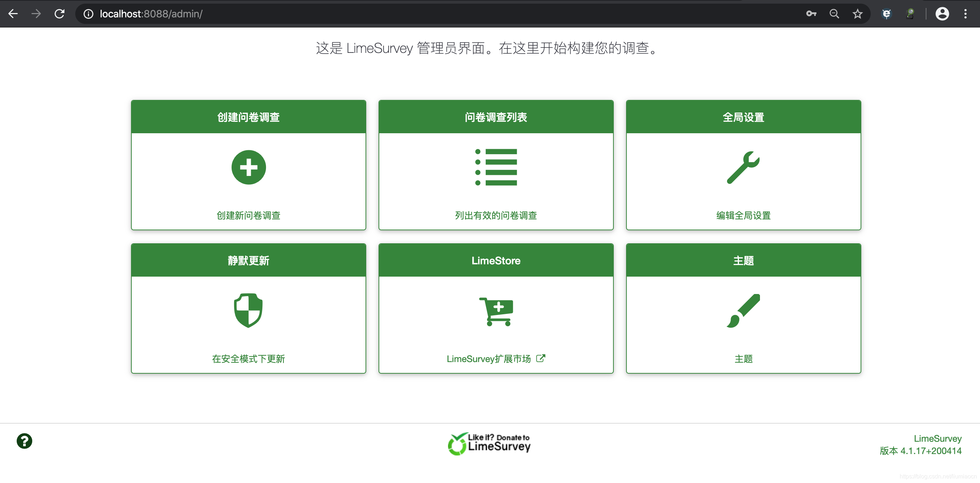Open the 编辑全局设置 link

(743, 215)
